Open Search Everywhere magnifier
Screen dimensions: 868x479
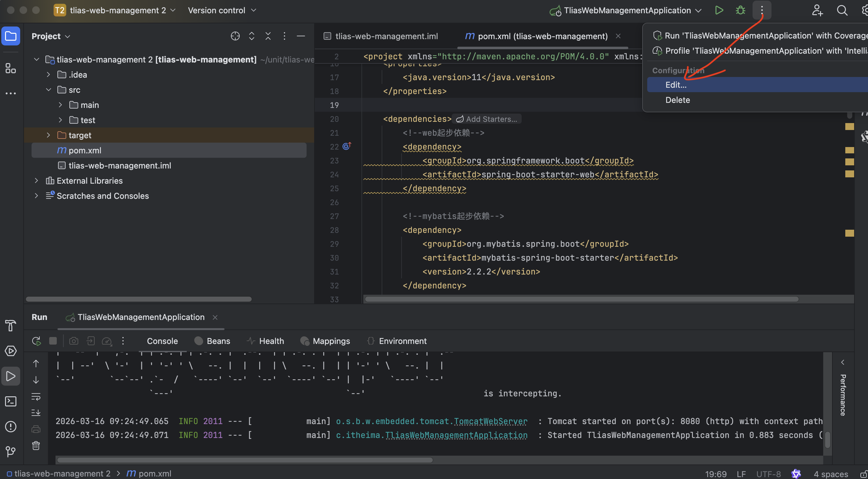coord(842,10)
